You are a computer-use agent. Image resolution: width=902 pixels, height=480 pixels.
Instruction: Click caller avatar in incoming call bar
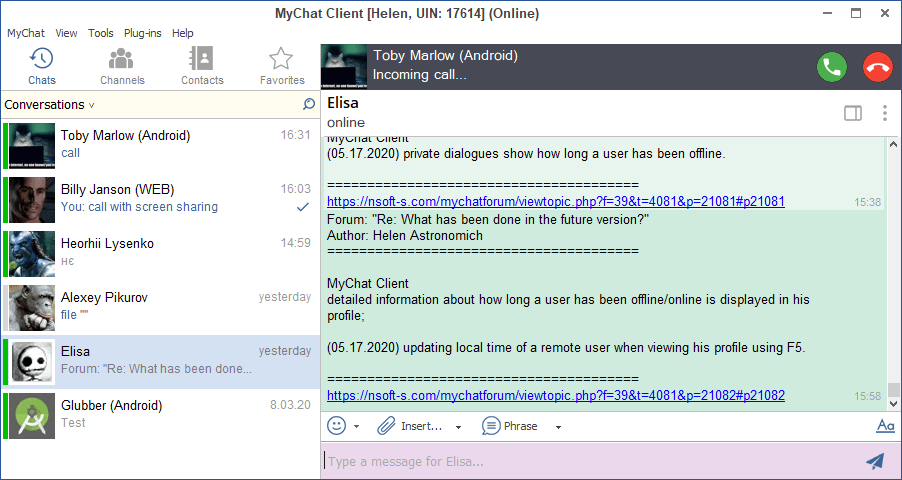pos(344,67)
